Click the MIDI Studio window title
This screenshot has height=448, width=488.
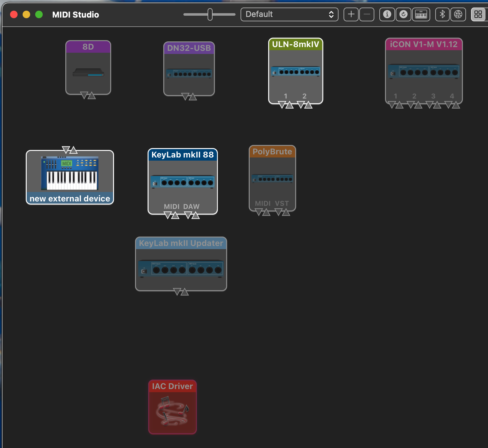pos(76,15)
